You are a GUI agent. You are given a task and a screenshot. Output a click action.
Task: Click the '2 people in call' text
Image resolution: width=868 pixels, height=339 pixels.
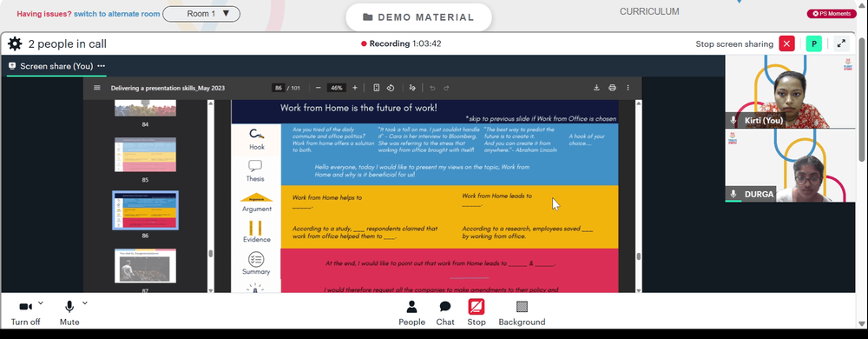(68, 43)
